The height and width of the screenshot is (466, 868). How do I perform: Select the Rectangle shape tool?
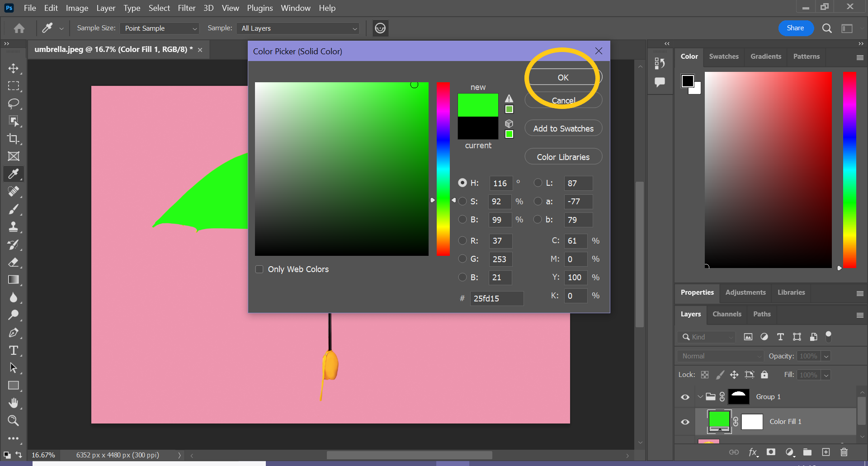14,386
